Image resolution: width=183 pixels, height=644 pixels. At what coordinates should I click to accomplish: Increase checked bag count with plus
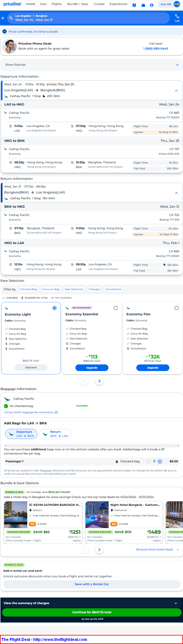(160, 461)
